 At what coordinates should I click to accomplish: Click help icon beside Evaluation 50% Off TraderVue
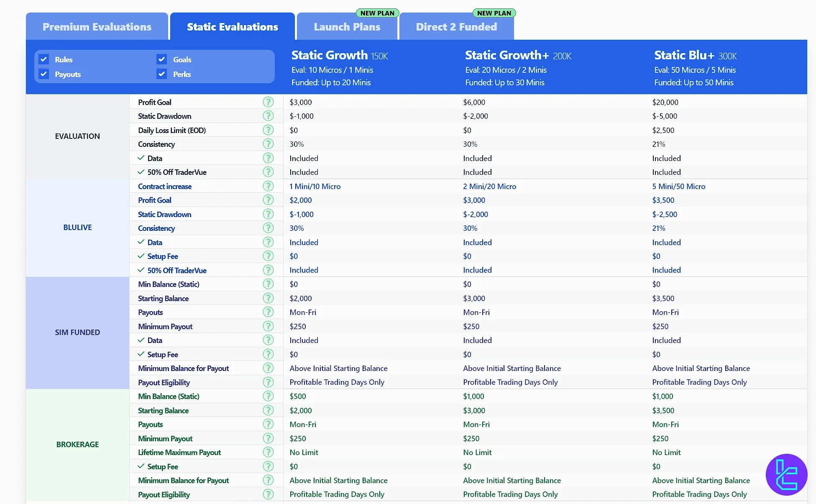point(268,172)
